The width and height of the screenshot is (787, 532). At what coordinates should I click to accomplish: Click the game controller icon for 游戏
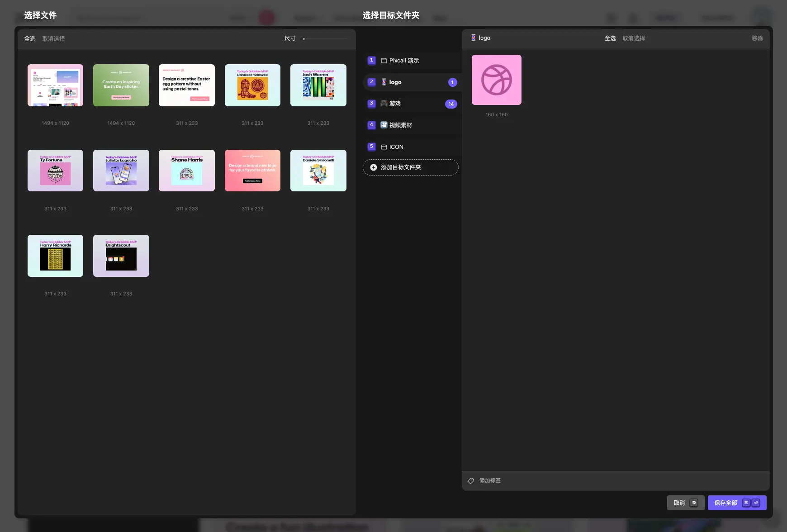coord(384,104)
